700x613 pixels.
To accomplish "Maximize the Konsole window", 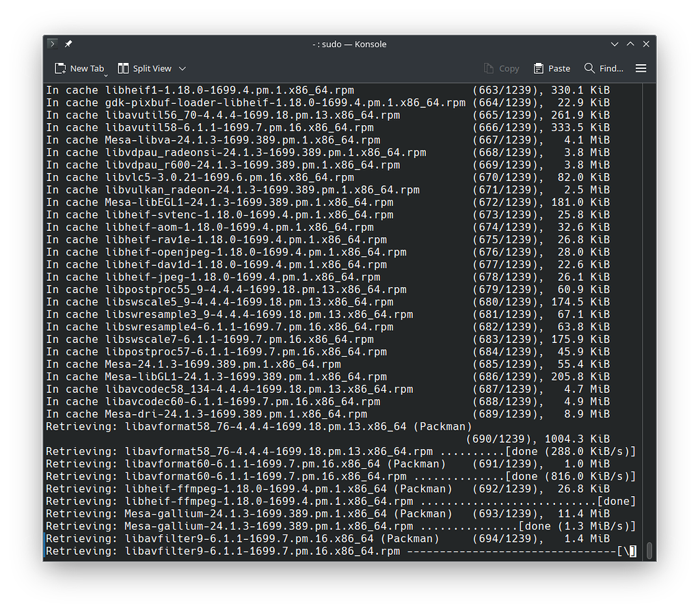I will pos(630,44).
